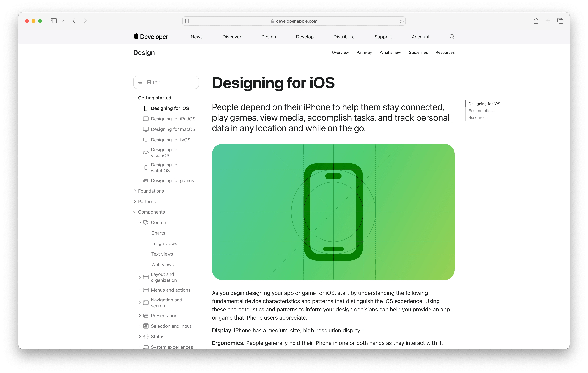Select the Guidelines tab in Design section
The width and height of the screenshot is (588, 373).
click(418, 52)
